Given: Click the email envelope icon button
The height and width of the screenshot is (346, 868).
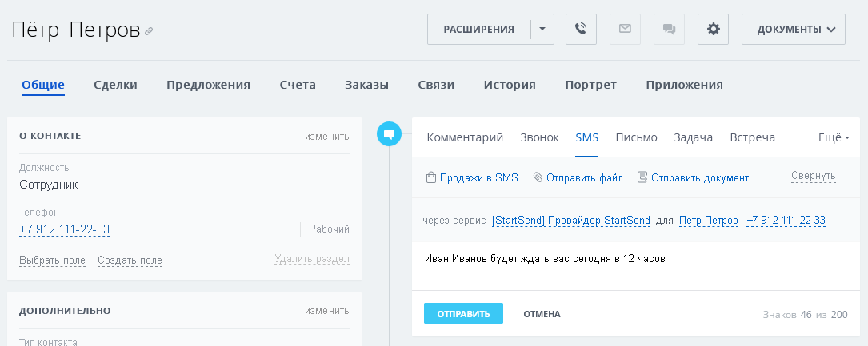Looking at the screenshot, I should pyautogui.click(x=625, y=30).
